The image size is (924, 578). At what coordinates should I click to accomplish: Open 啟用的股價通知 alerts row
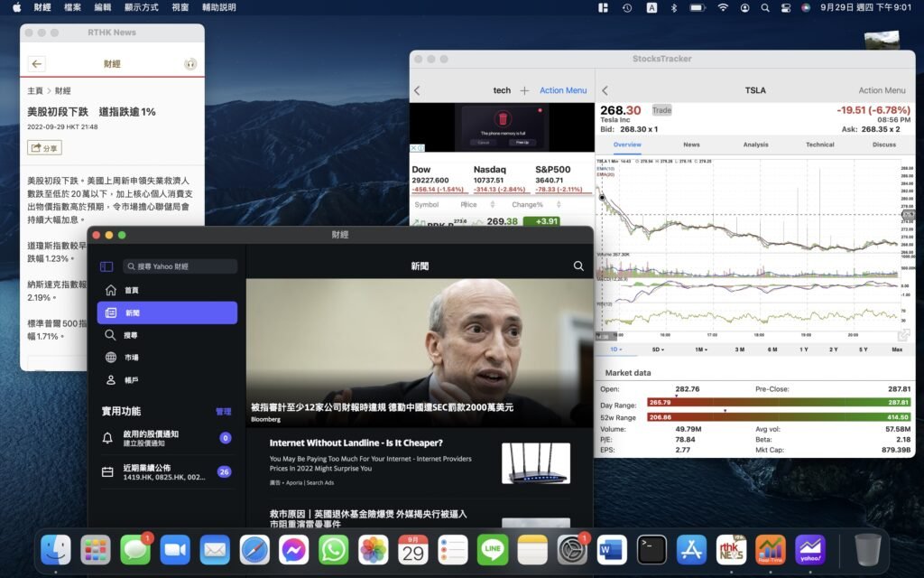tap(167, 438)
